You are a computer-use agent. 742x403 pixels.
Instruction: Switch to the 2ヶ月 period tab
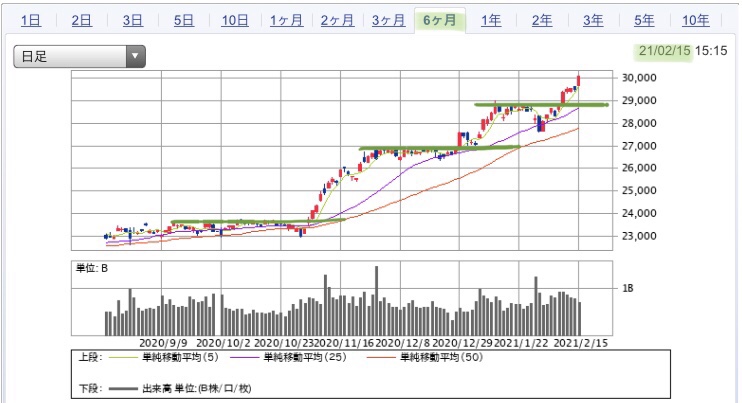(337, 20)
